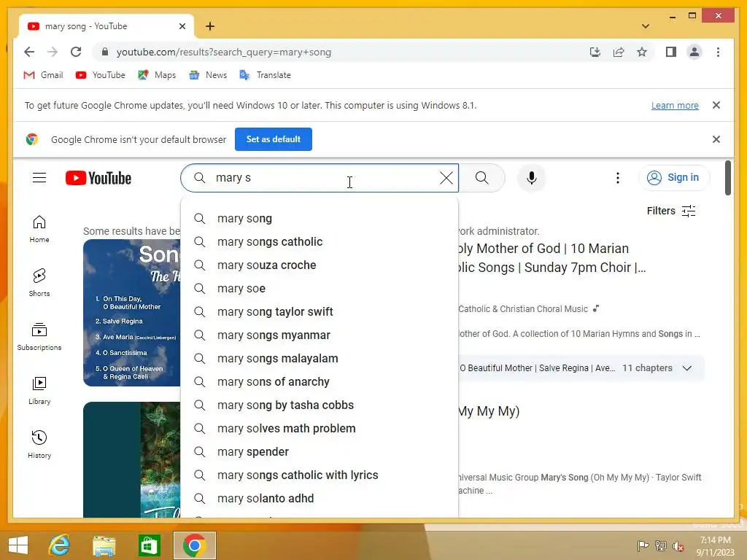Image resolution: width=747 pixels, height=560 pixels.
Task: Start voice search with microphone
Action: point(531,178)
